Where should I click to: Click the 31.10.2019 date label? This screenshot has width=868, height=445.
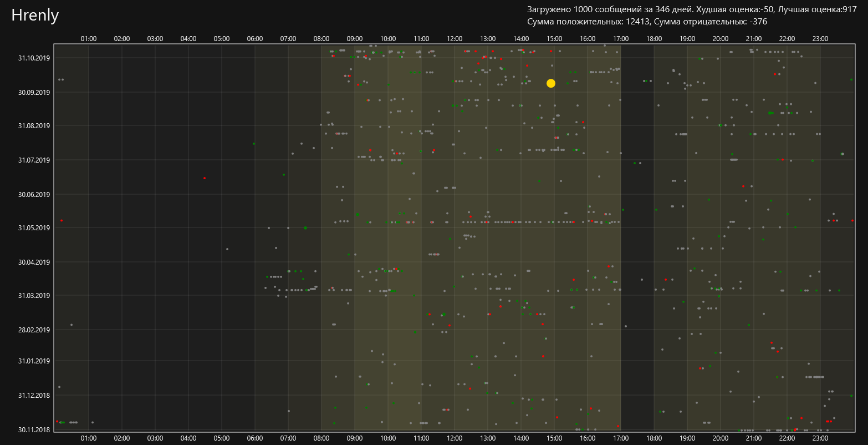tap(34, 58)
